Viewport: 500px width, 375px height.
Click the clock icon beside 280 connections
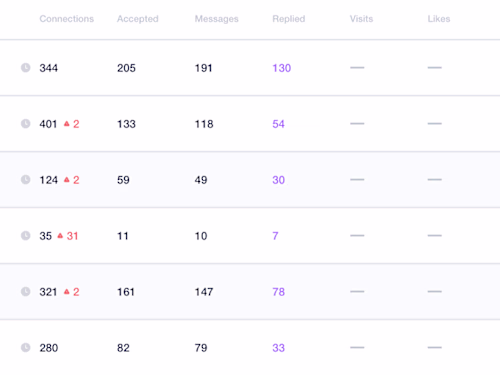(25, 348)
